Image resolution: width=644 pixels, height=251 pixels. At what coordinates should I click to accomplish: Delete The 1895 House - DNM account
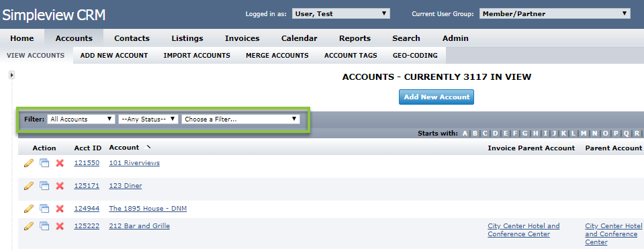(x=60, y=209)
